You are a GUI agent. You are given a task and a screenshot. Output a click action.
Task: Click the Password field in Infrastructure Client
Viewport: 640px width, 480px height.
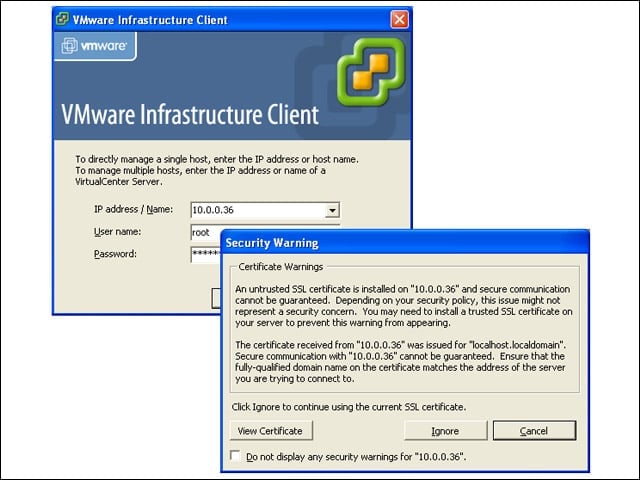click(206, 254)
